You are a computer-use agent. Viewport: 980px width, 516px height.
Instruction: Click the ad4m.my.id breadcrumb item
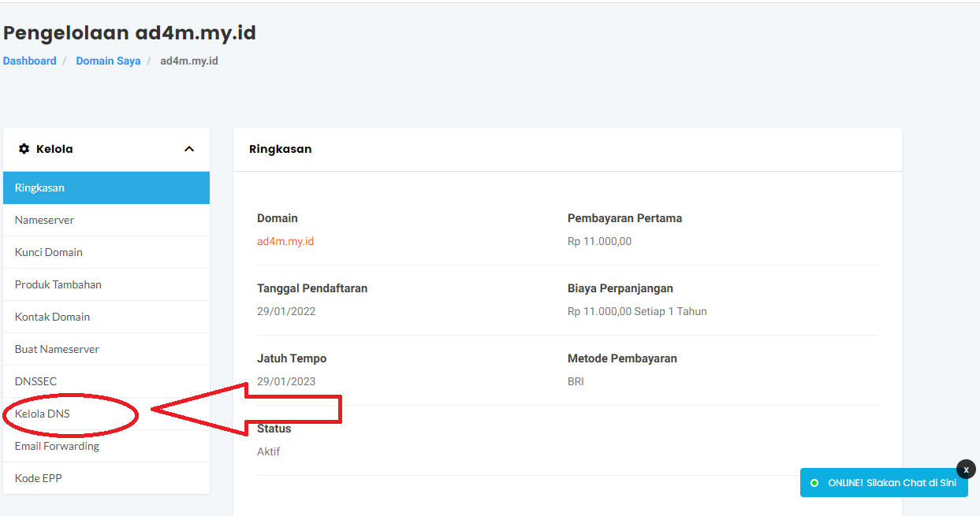pyautogui.click(x=188, y=61)
